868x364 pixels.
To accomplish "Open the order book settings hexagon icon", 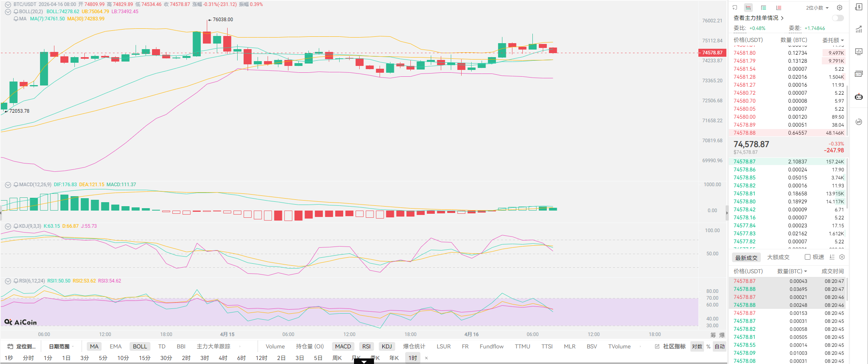I will coord(840,8).
